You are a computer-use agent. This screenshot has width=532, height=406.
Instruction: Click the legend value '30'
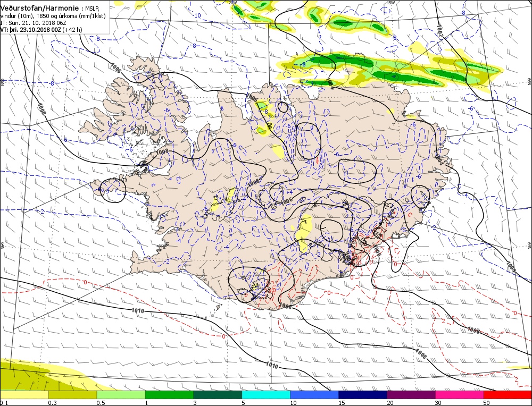[438, 403]
